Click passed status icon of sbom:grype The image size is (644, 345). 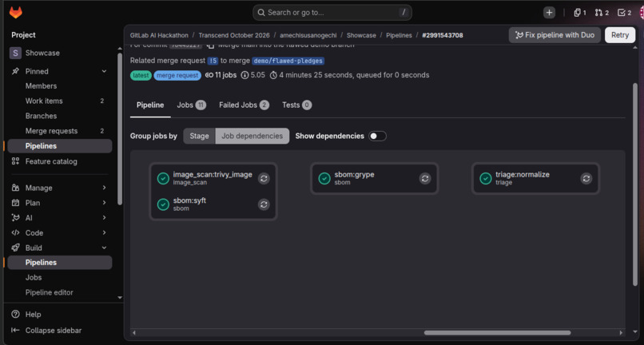coord(324,179)
